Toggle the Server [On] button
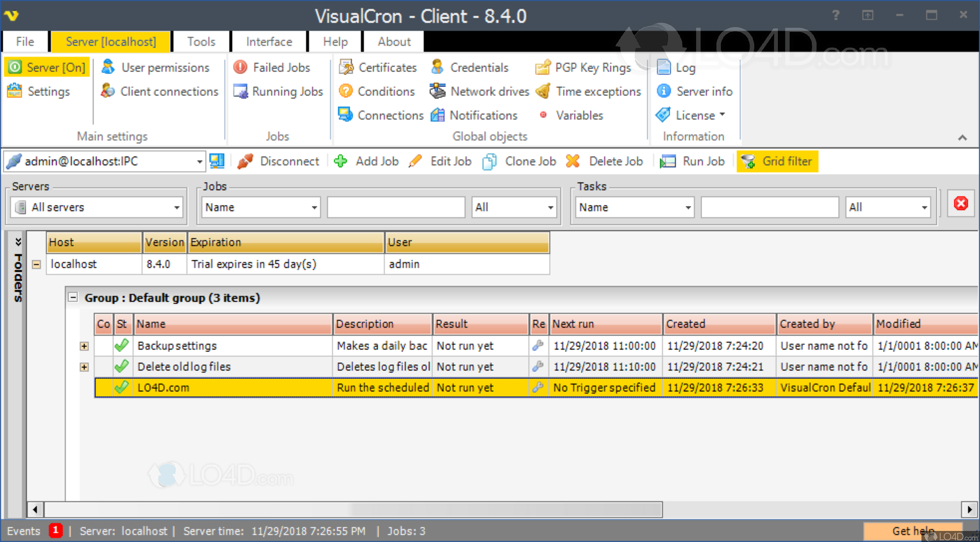Image resolution: width=980 pixels, height=542 pixels. click(47, 67)
